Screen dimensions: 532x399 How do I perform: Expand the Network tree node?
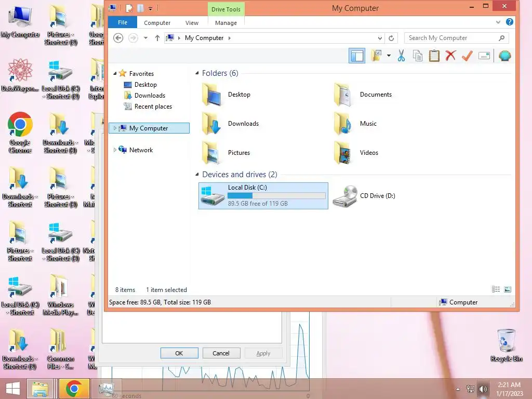pyautogui.click(x=115, y=150)
